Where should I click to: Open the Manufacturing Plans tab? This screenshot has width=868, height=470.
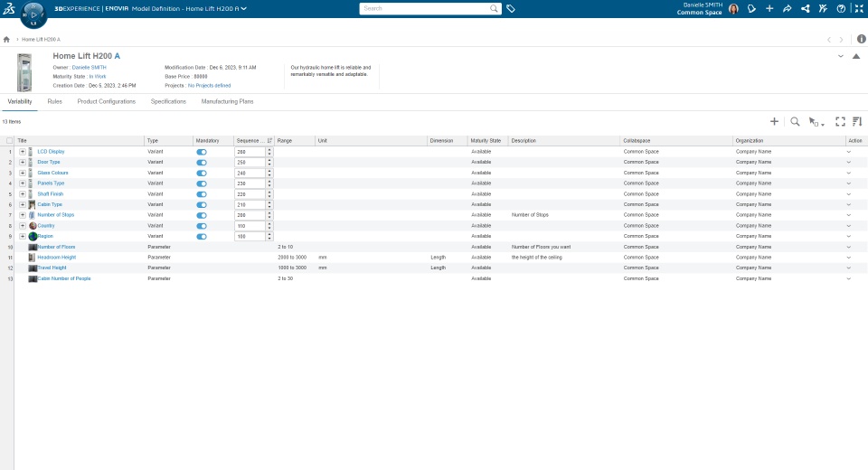pos(228,102)
